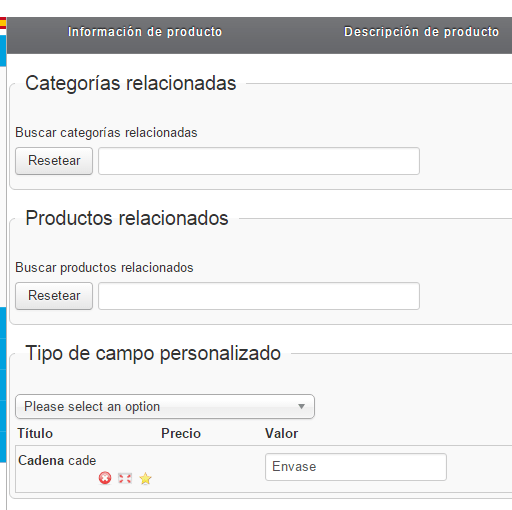Click the red arrows move icon
The image size is (512, 510).
coord(125,478)
